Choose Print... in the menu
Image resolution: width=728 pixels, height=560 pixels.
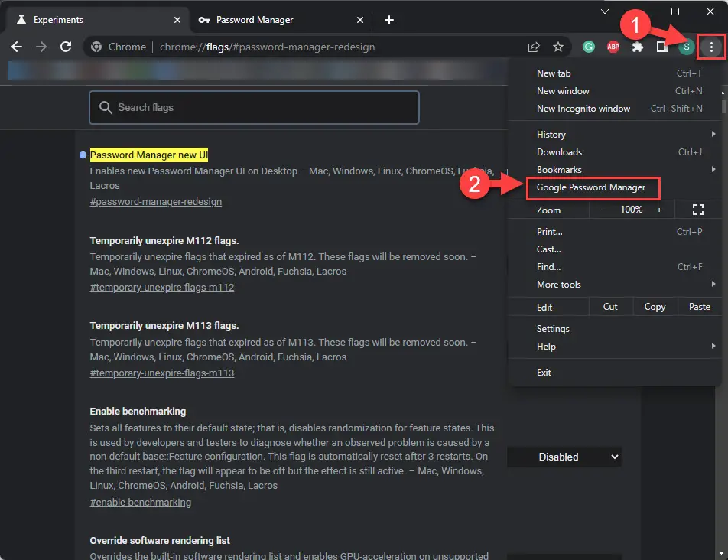coord(615,232)
